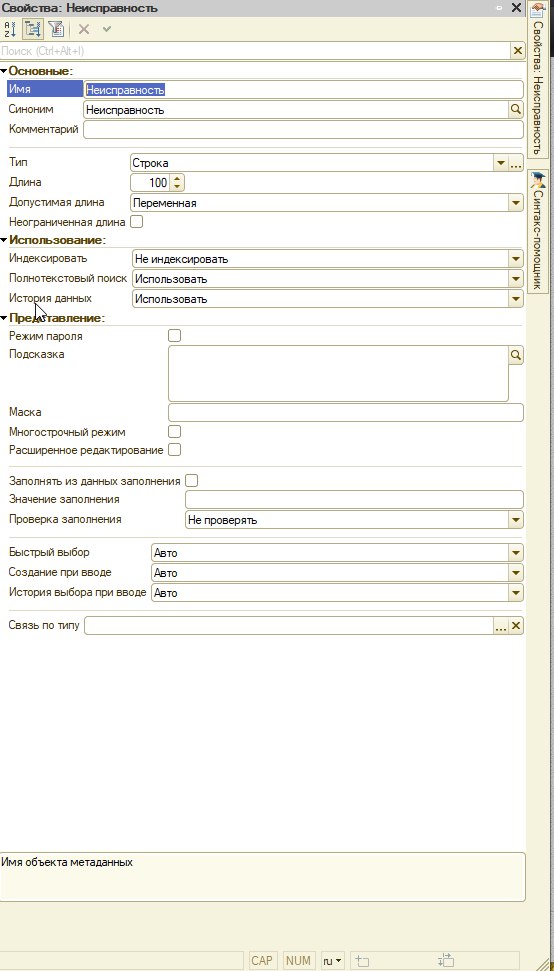Open the Полнотекстовый поиск dropdown
The image size is (554, 971).
click(x=516, y=279)
